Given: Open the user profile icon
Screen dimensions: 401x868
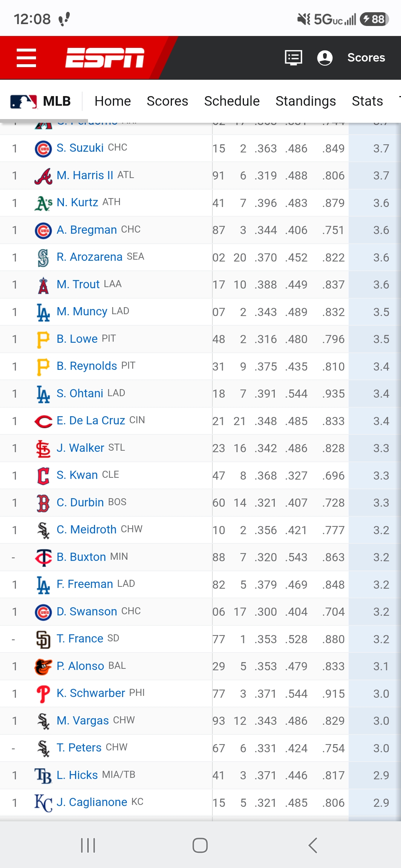Looking at the screenshot, I should click(x=325, y=58).
